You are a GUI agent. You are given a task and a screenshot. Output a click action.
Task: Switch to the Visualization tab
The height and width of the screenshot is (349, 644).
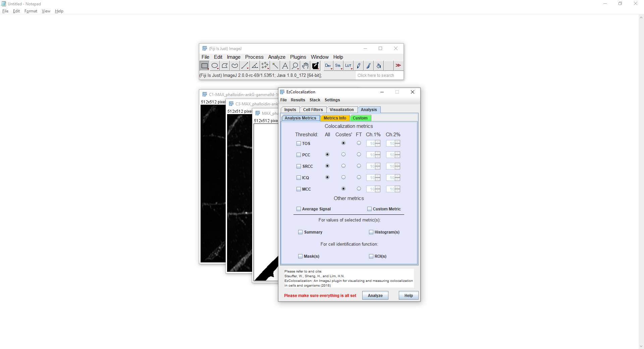tap(341, 110)
